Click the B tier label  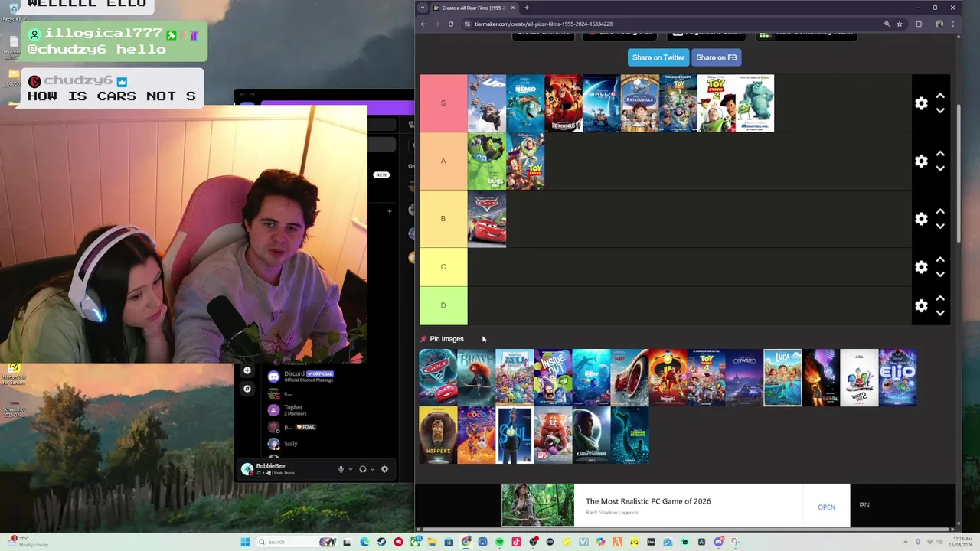click(x=443, y=219)
